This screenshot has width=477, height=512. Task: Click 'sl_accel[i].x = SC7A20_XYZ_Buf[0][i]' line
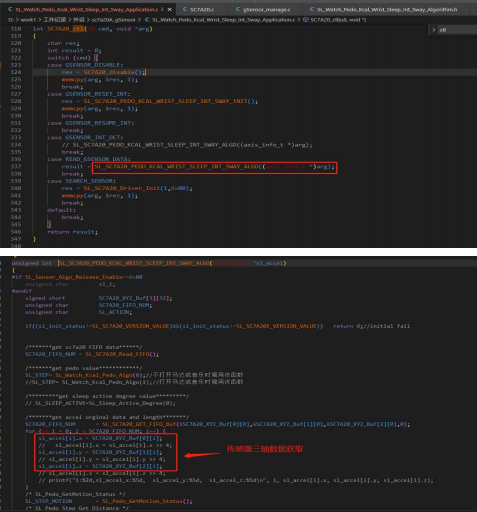[100, 438]
